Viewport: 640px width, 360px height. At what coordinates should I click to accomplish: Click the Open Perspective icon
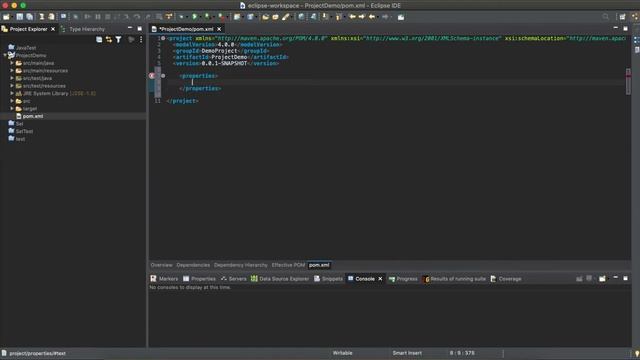pos(622,17)
